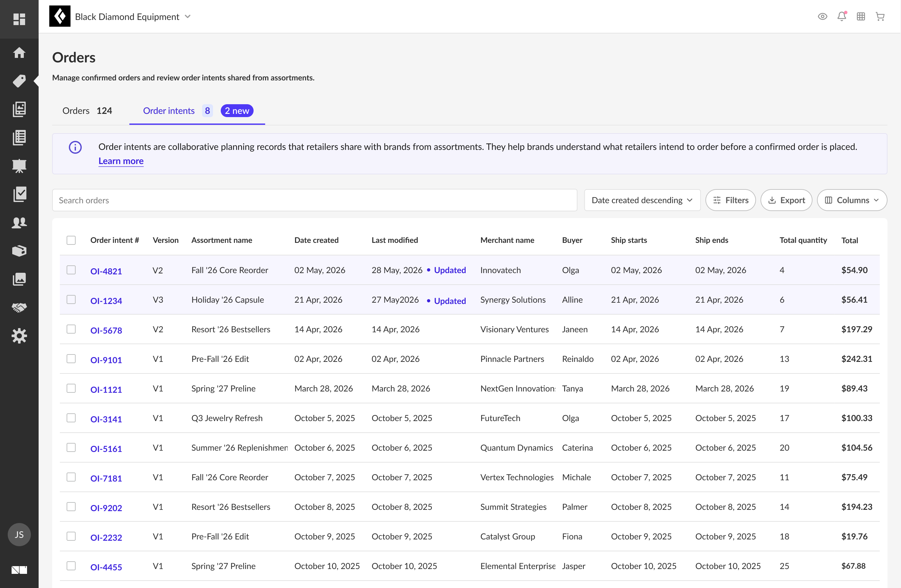Open order intent OI-9101
901x588 pixels.
point(106,360)
